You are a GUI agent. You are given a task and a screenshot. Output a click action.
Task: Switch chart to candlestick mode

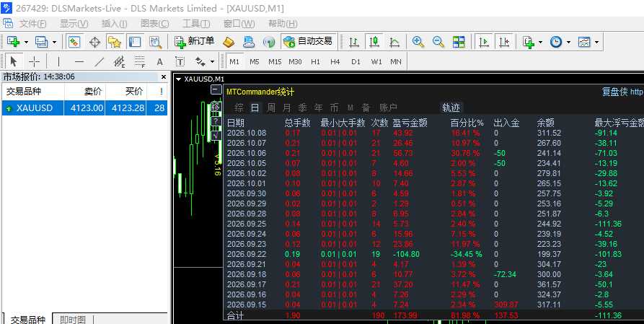pyautogui.click(x=374, y=42)
